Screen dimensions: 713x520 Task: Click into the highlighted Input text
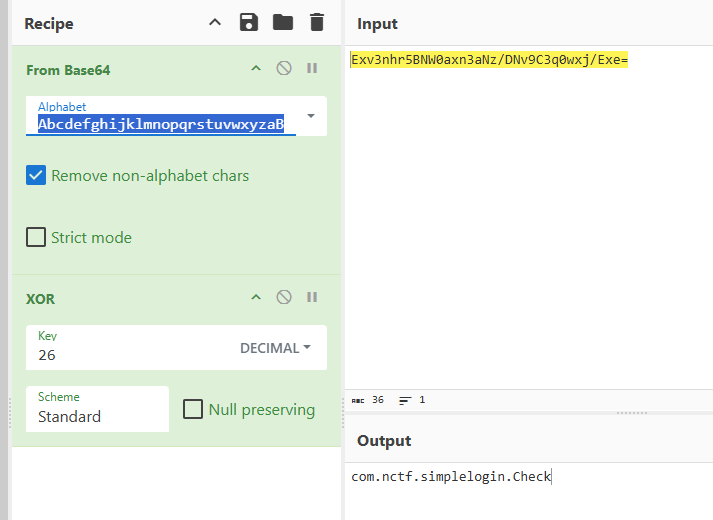pos(488,60)
